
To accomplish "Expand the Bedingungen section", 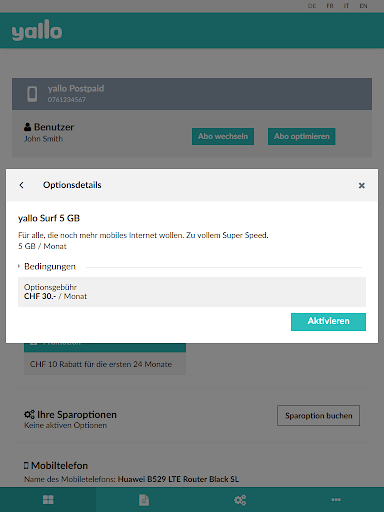I will [47, 266].
